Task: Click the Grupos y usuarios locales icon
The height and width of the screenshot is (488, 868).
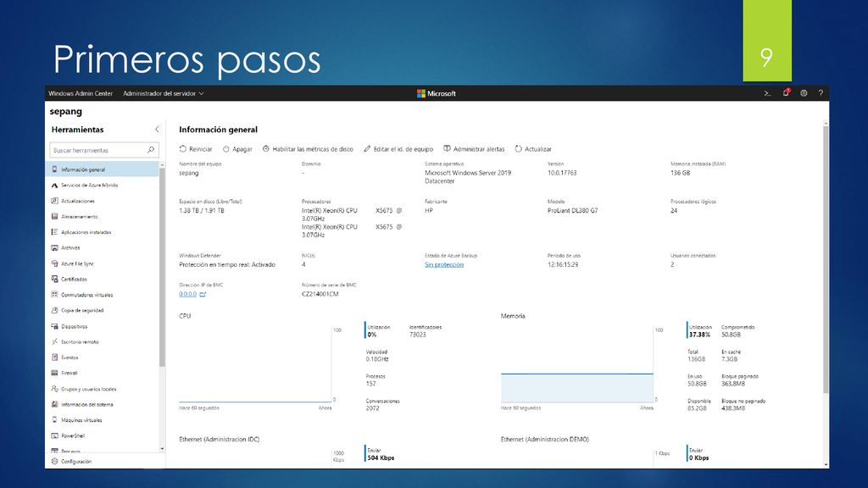Action: coord(54,389)
